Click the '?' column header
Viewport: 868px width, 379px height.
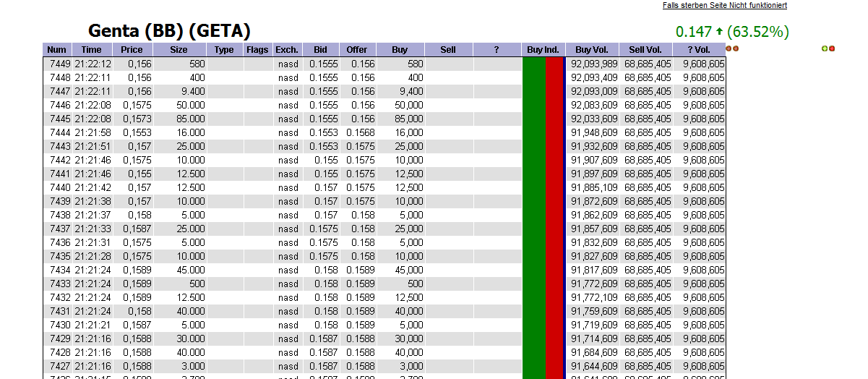[x=497, y=50]
